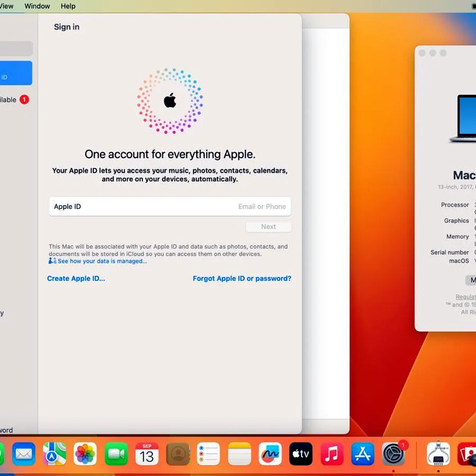Click the Next button
The image size is (476, 476).
coord(268,227)
